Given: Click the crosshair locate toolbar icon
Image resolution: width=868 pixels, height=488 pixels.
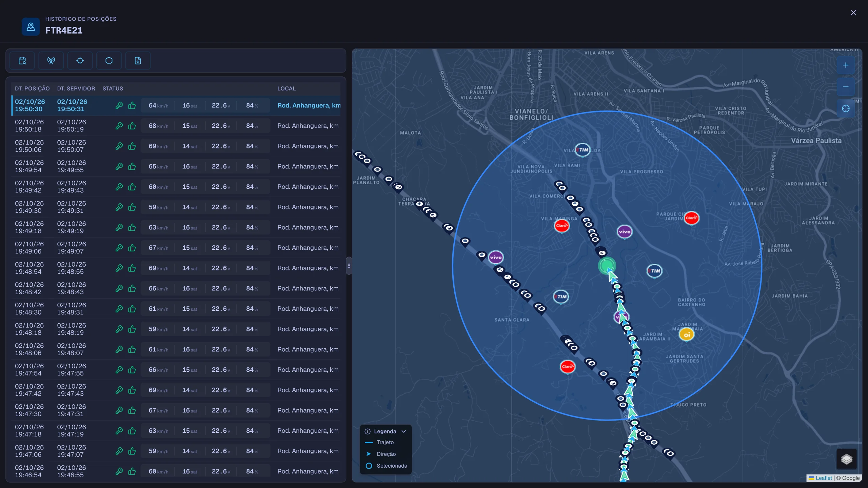Looking at the screenshot, I should click(x=80, y=61).
